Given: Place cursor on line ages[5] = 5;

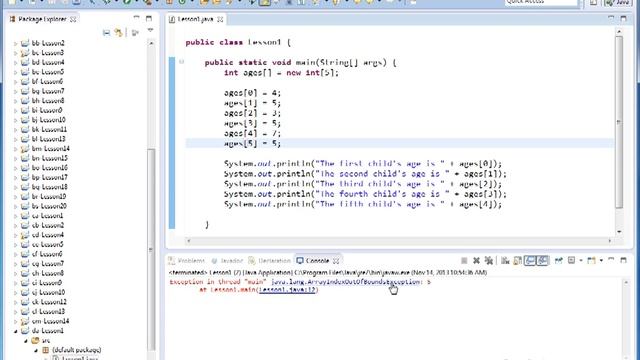Looking at the screenshot, I should (x=252, y=143).
